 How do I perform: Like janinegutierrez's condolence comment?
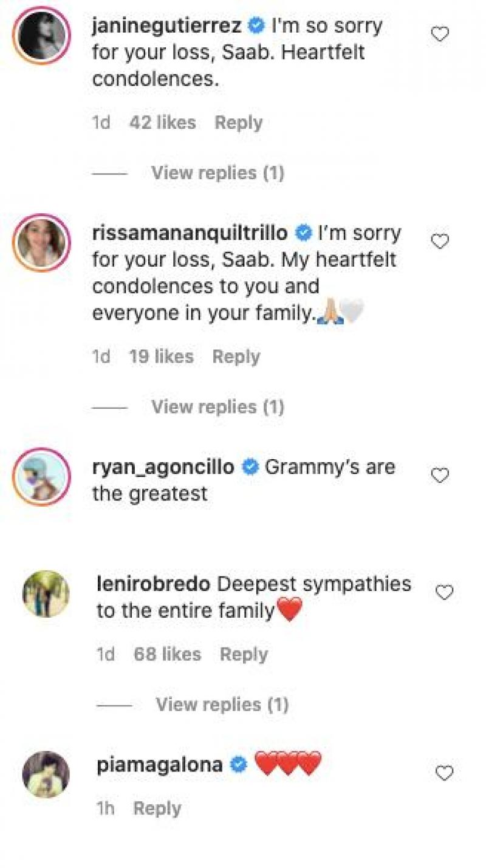click(x=439, y=34)
